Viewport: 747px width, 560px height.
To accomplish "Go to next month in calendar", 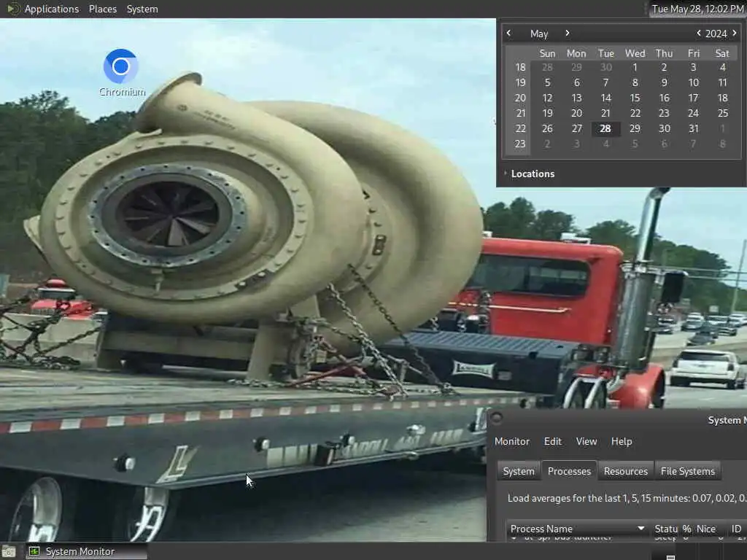I will coord(567,34).
